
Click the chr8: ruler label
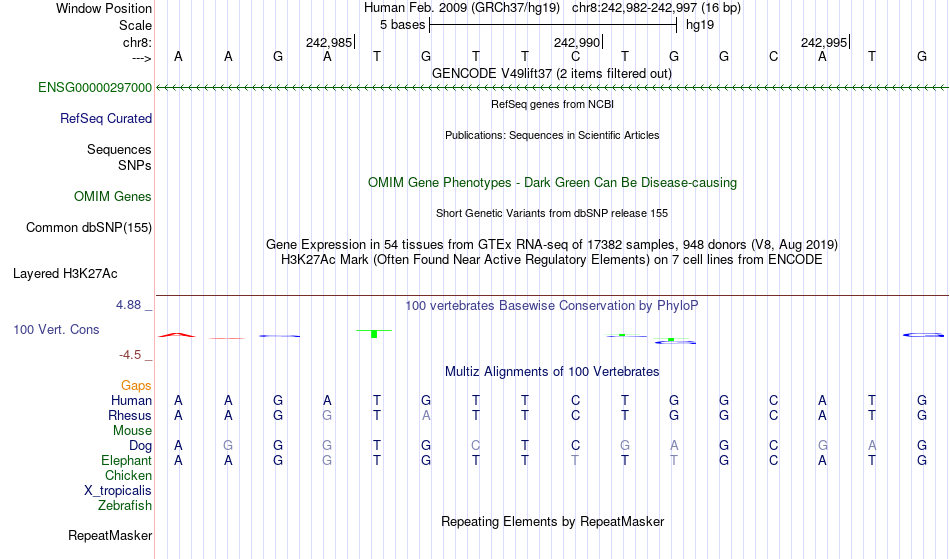[x=138, y=42]
